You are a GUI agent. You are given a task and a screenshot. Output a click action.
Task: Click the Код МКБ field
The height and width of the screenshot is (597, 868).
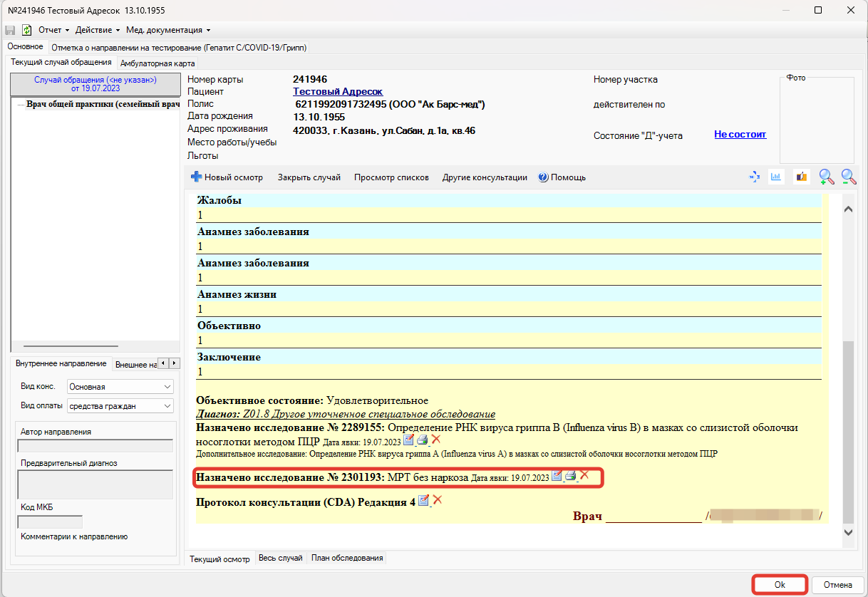[50, 521]
